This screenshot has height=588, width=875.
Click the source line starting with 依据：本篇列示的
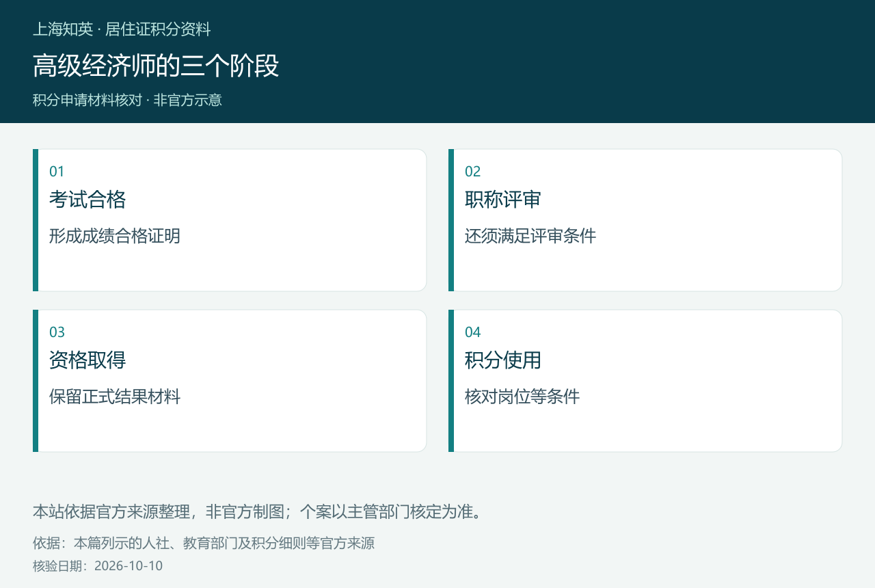click(x=204, y=544)
